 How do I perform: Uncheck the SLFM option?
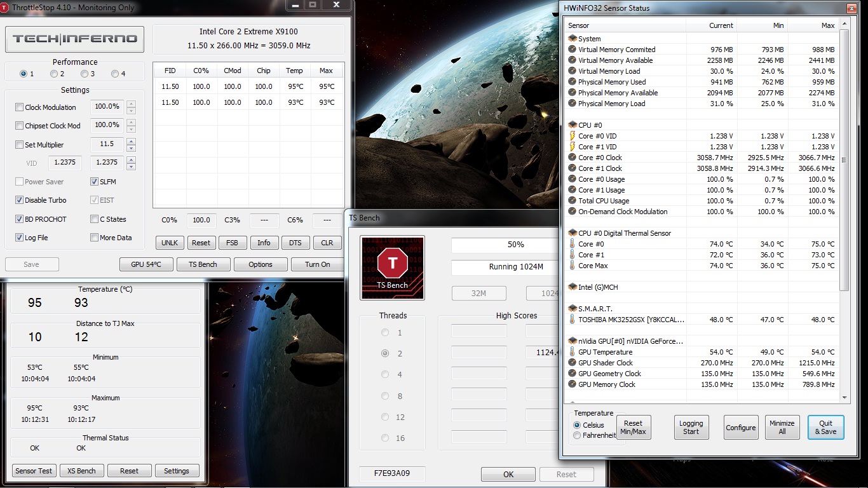click(x=94, y=182)
